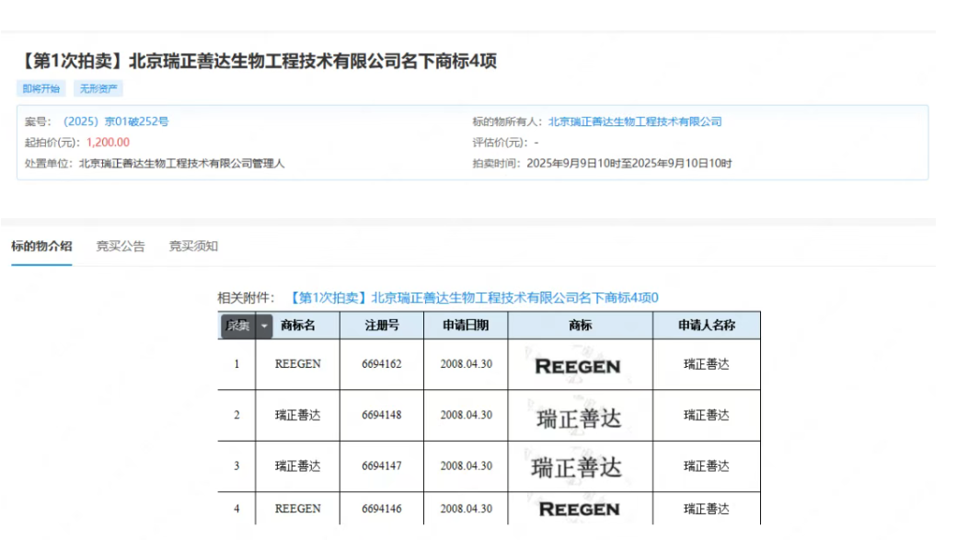The width and height of the screenshot is (980, 552).
Task: Click the 评估价(元) label
Action: point(500,143)
